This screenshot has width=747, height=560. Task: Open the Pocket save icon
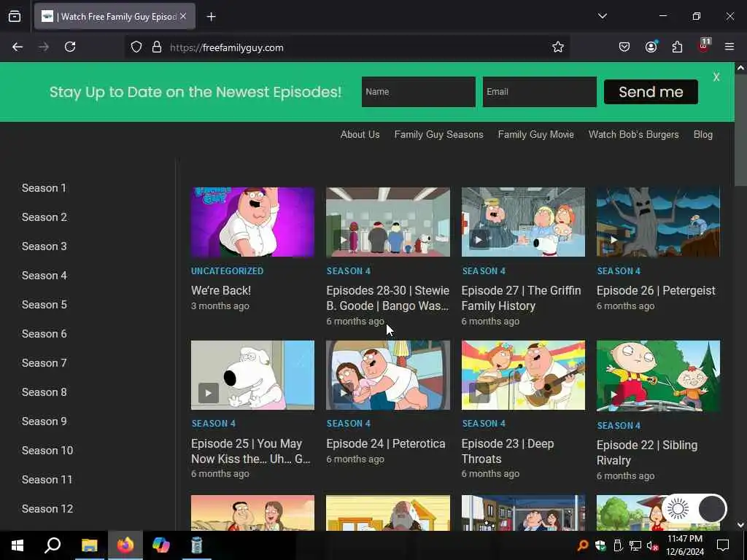(x=624, y=47)
